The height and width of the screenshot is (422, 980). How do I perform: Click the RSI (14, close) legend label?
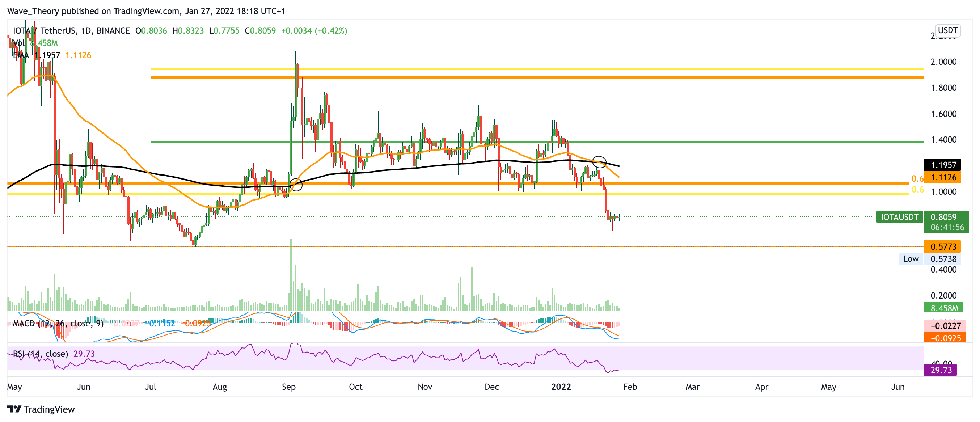[41, 354]
